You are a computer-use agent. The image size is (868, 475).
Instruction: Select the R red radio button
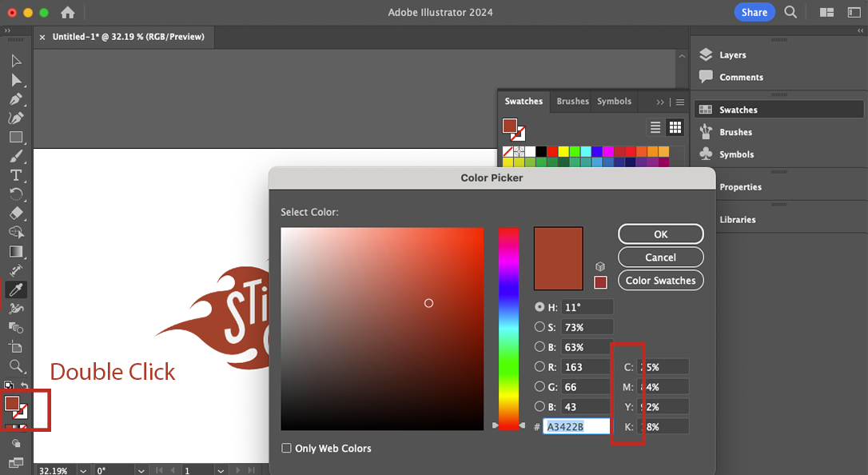[540, 366]
